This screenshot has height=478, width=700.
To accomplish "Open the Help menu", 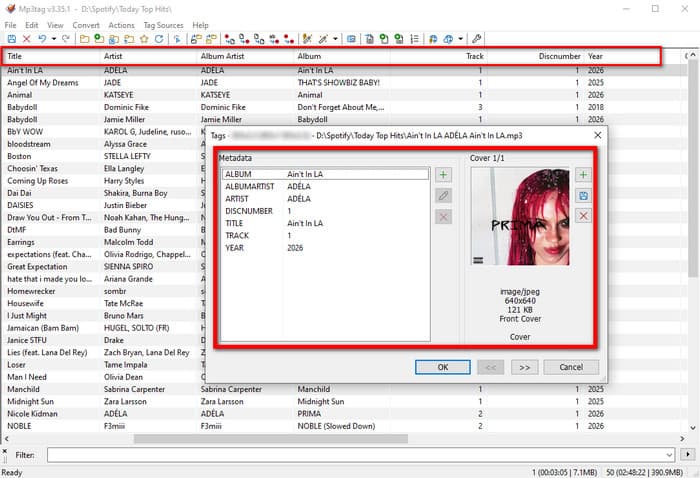I will coord(200,25).
